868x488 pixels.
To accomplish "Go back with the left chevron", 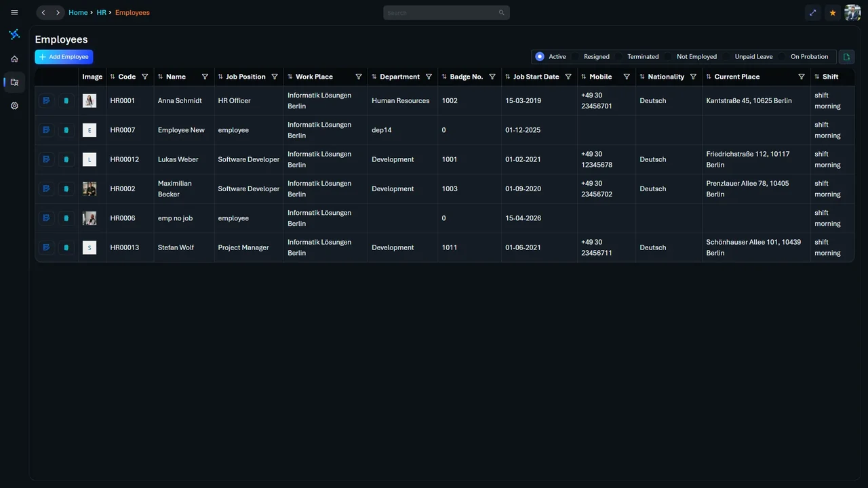I will (43, 12).
